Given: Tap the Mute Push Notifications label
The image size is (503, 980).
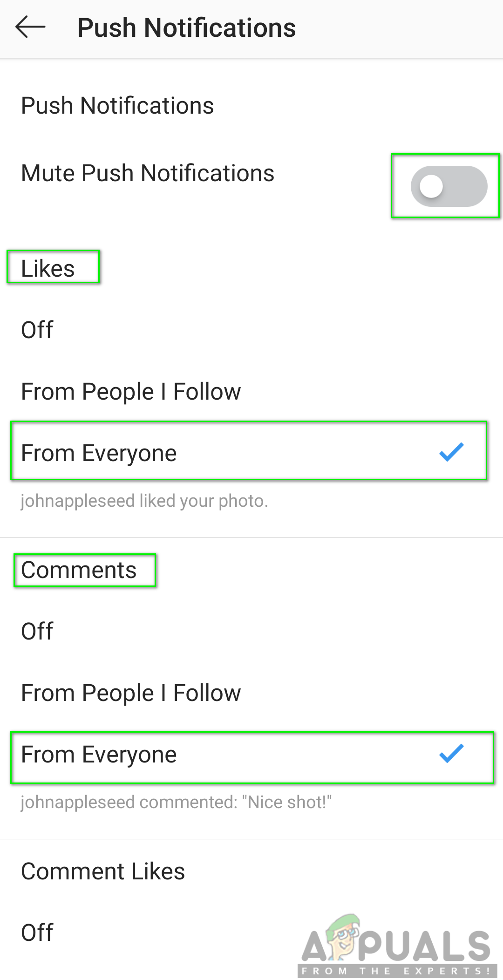Looking at the screenshot, I should (148, 173).
